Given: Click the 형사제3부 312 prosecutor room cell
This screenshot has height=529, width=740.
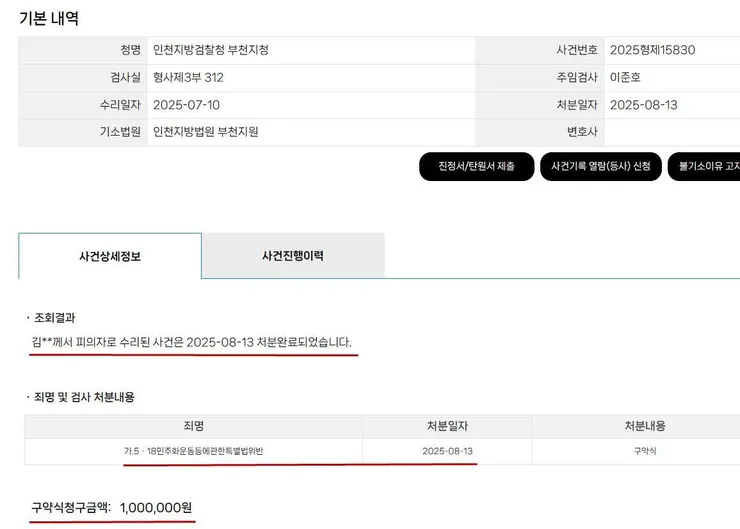Looking at the screenshot, I should pos(311,77).
